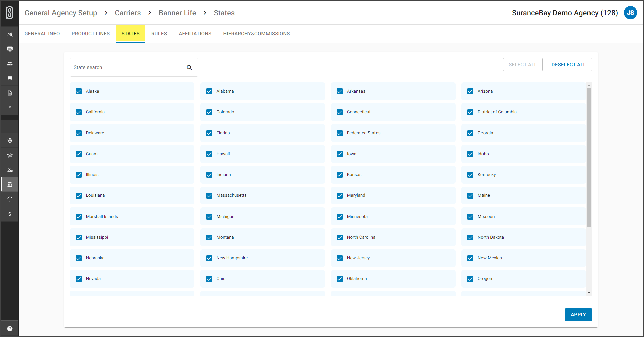Viewport: 644px width, 337px height.
Task: Click the Connecticut label text
Action: point(359,112)
